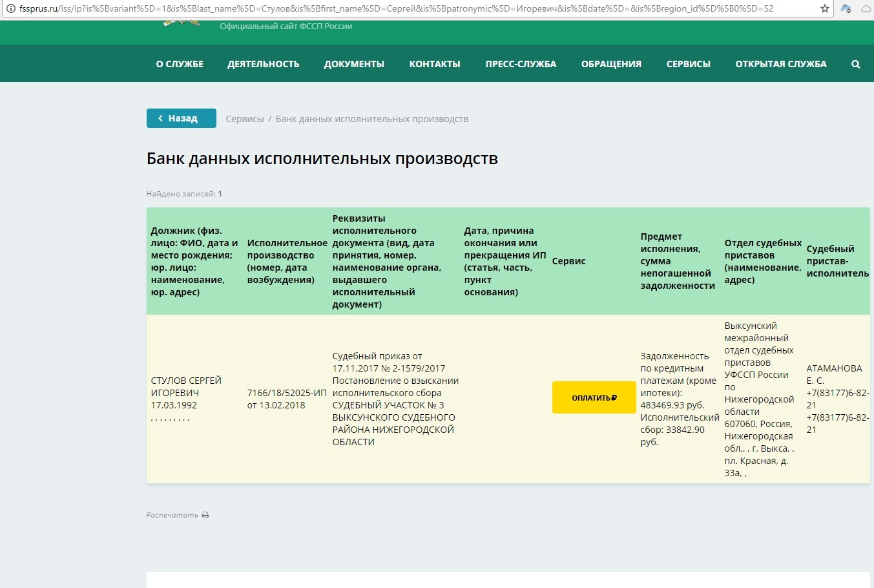This screenshot has width=874, height=588.
Task: Open the СЕРВИСЫ menu
Action: point(689,64)
